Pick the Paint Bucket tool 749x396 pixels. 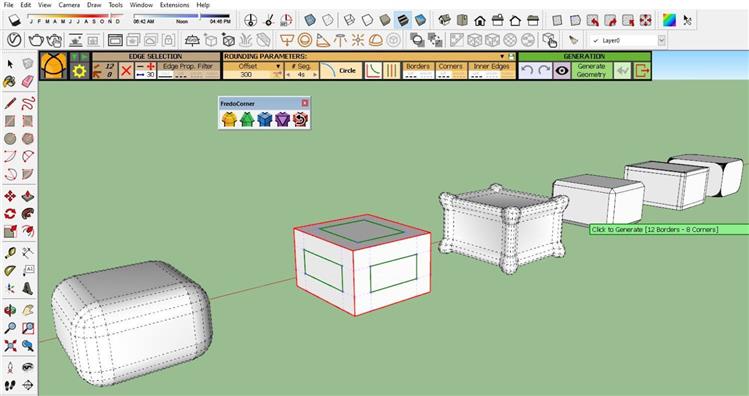click(x=10, y=82)
